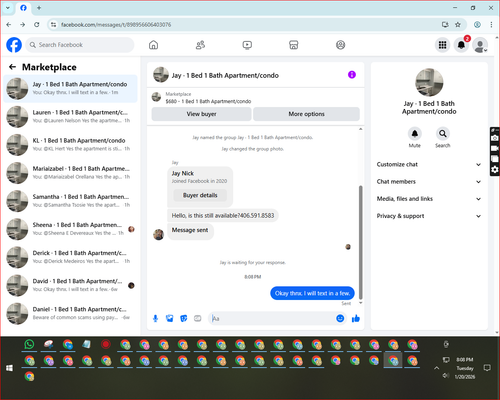The width and height of the screenshot is (500, 400).
Task: Show hidden system tray icons chevron
Action: [x=436, y=368]
